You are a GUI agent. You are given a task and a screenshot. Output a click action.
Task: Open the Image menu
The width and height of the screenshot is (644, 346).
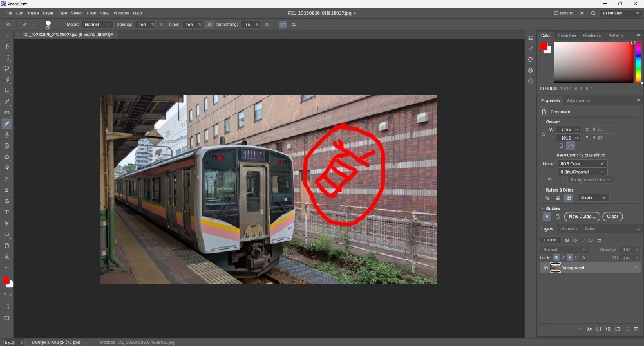(33, 13)
